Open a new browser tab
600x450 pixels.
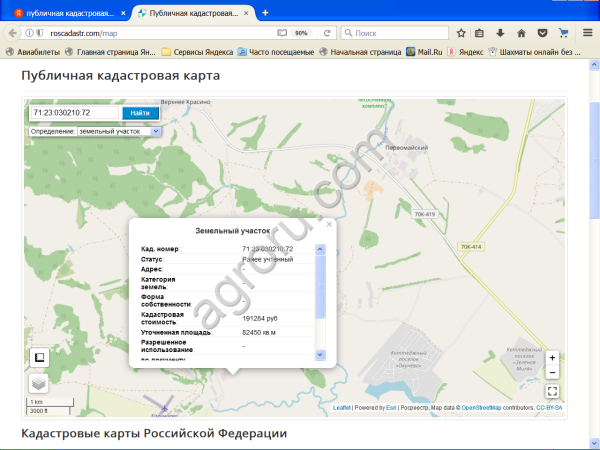click(x=265, y=14)
